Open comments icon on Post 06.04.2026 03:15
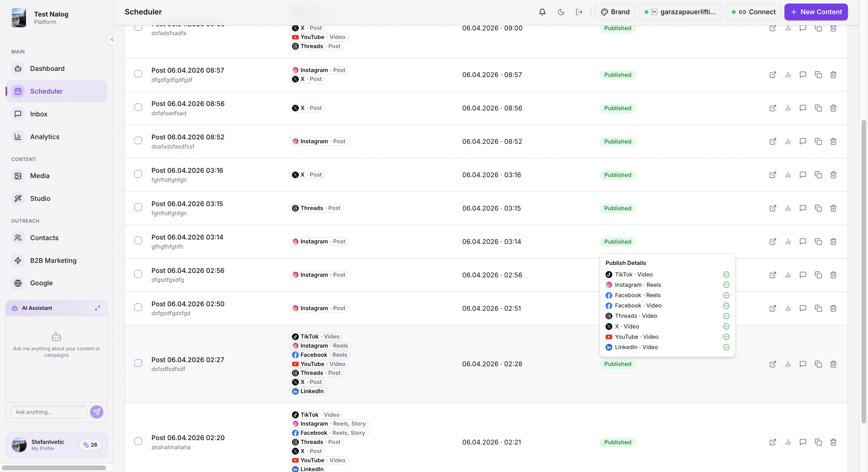868x472 pixels. [x=803, y=208]
